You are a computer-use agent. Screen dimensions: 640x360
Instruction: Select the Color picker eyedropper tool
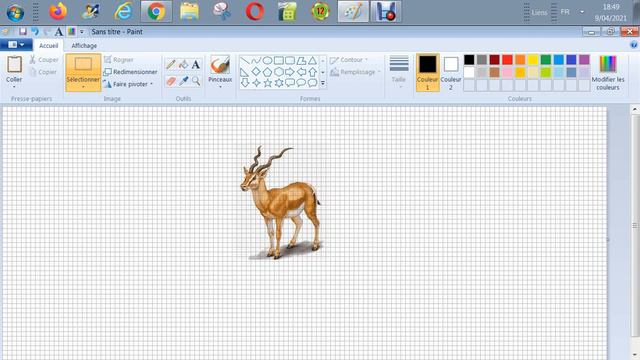click(184, 81)
